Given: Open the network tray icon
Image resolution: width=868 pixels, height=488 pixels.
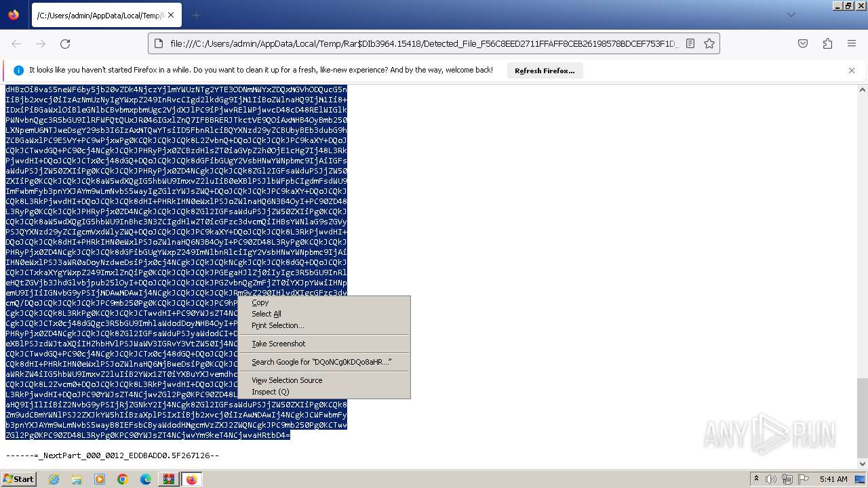Looking at the screenshot, I should click(x=788, y=479).
